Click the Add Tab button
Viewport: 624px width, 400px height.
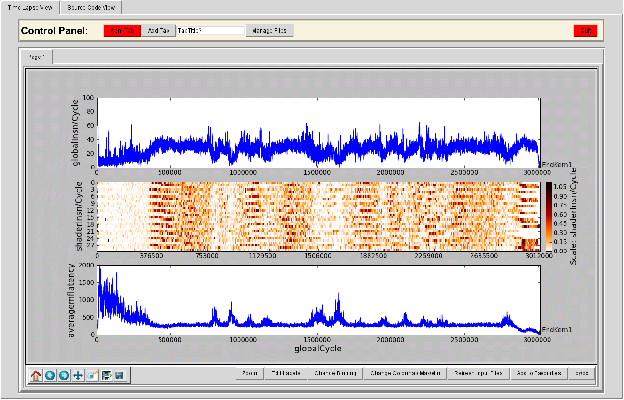point(157,31)
